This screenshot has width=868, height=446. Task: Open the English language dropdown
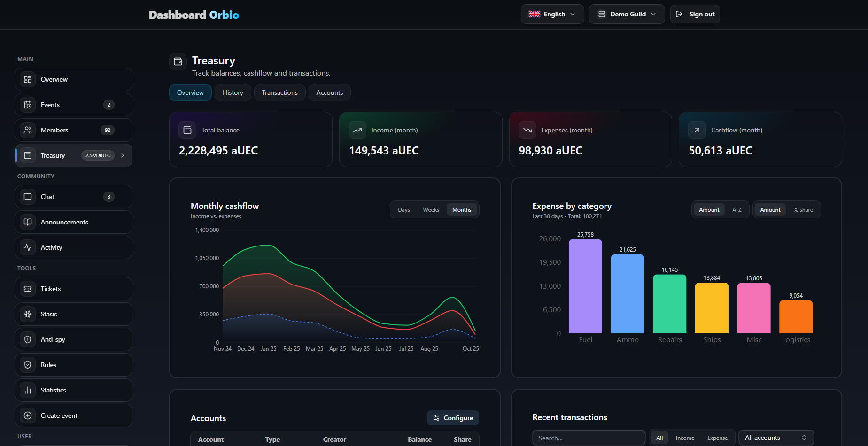pyautogui.click(x=552, y=14)
